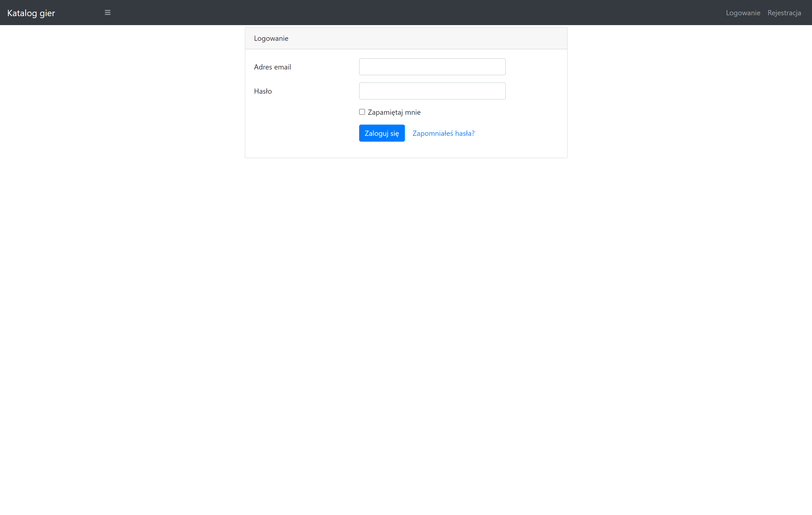Screen dimensions: 812x515
Task: Open the Rejestracja navbar link
Action: click(x=784, y=13)
